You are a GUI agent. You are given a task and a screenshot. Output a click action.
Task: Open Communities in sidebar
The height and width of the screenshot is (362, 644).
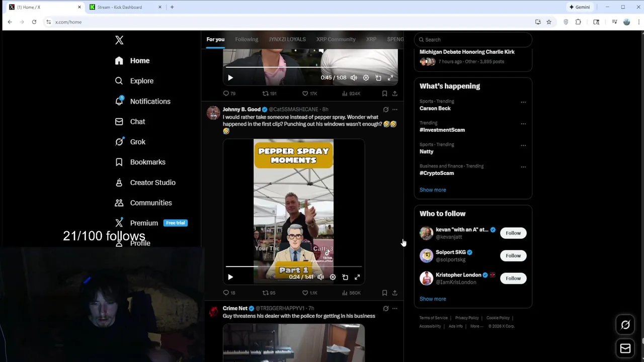pyautogui.click(x=143, y=203)
